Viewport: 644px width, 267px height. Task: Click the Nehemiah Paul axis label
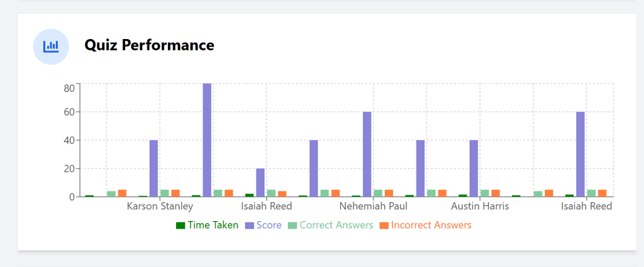(x=373, y=207)
